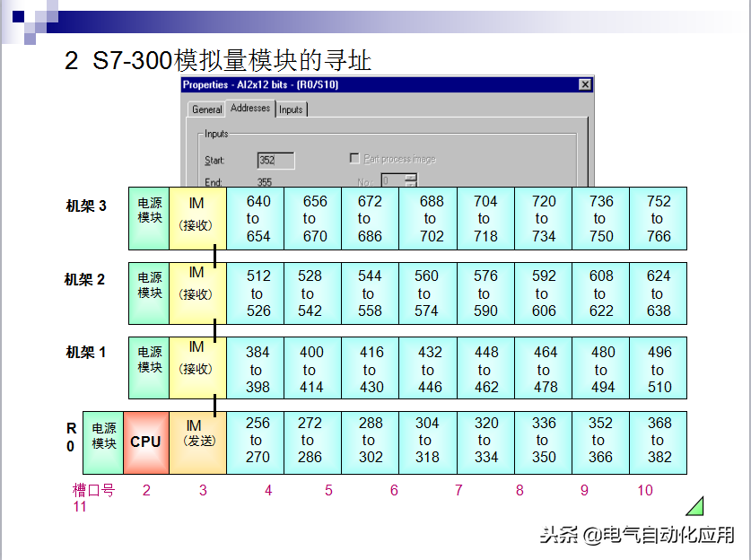The height and width of the screenshot is (560, 751).
Task: Click the cell 560 to 574
Action: 428,293
